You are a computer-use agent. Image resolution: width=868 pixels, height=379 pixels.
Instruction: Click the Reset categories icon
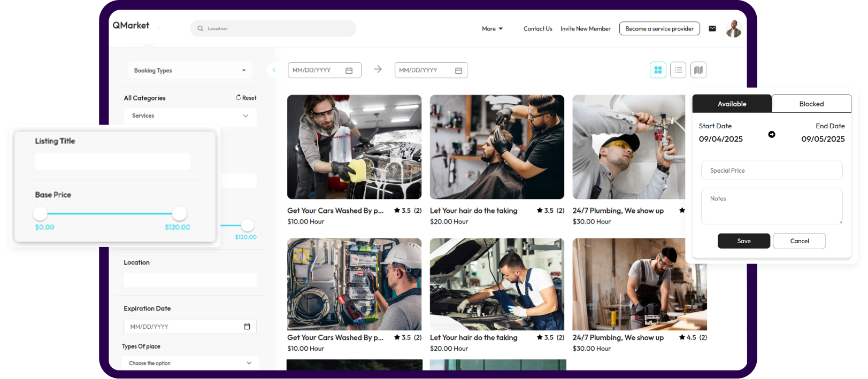pos(239,98)
